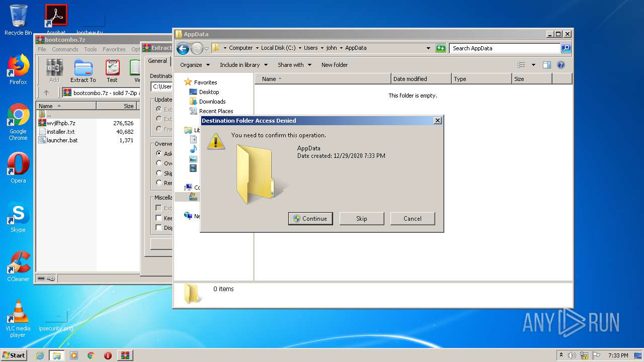This screenshot has height=362, width=644.
Task: Select the second Overwrite mode radio button
Action: [159, 163]
